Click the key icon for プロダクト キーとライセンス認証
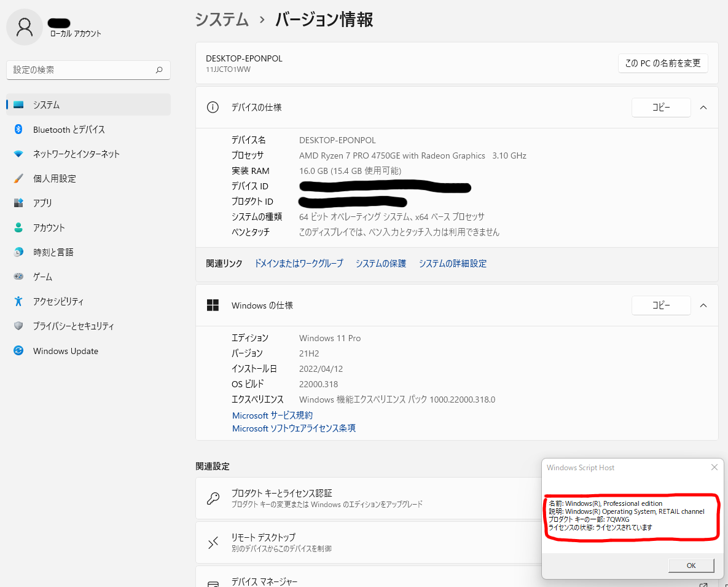Screen dimensions: 728x587 pos(213,498)
